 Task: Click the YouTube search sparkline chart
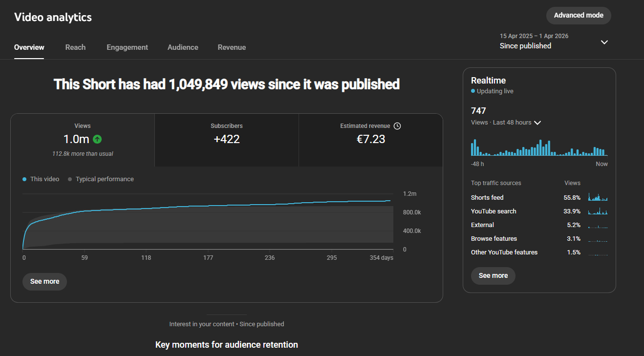coord(598,211)
